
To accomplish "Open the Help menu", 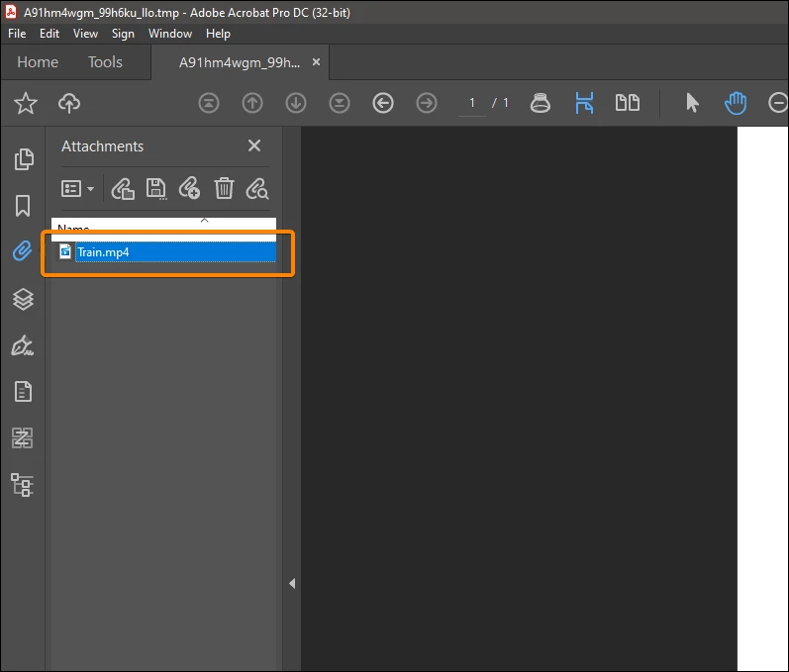I will 218,34.
